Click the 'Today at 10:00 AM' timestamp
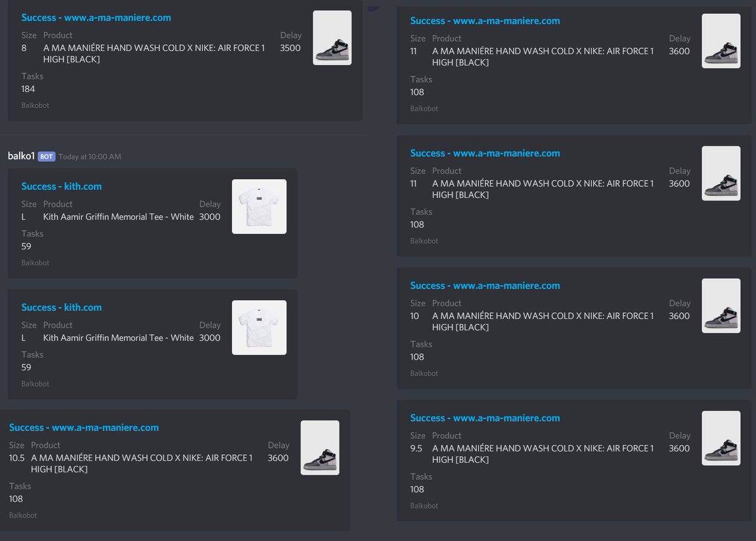756x541 pixels. [90, 157]
